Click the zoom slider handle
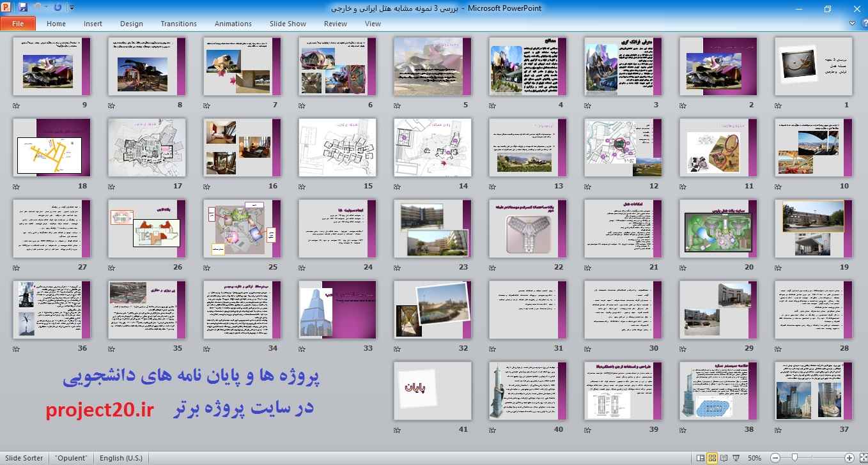Viewport: 868px width, 465px height. 794,458
